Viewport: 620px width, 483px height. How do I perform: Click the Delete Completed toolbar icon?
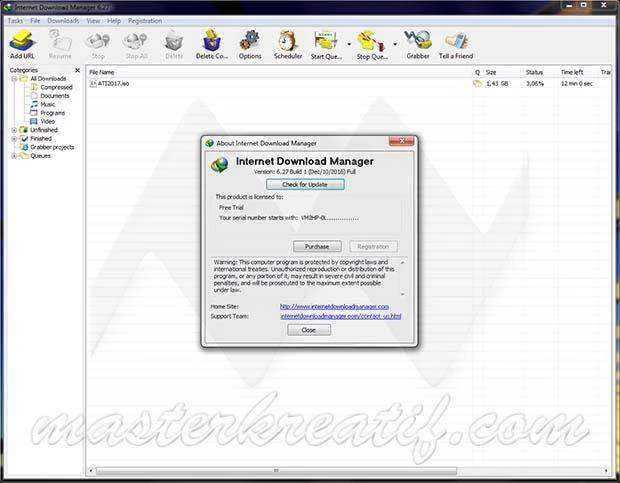point(212,44)
